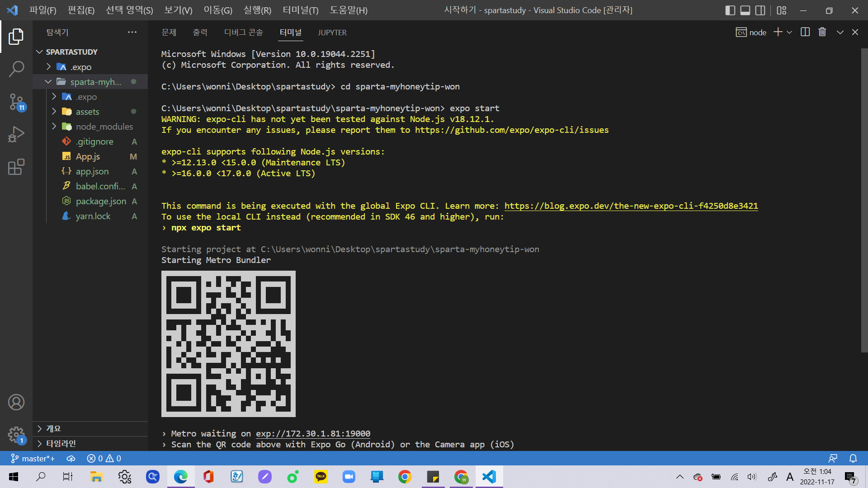
Task: Collapse the sparta-myh... folder
Action: pos(90,82)
